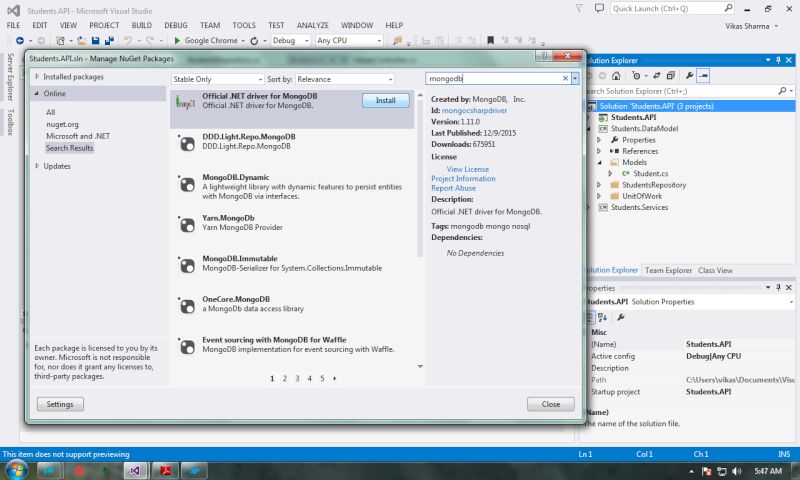
Task: Expand the UnitOfWork folder arrow
Action: [599, 196]
